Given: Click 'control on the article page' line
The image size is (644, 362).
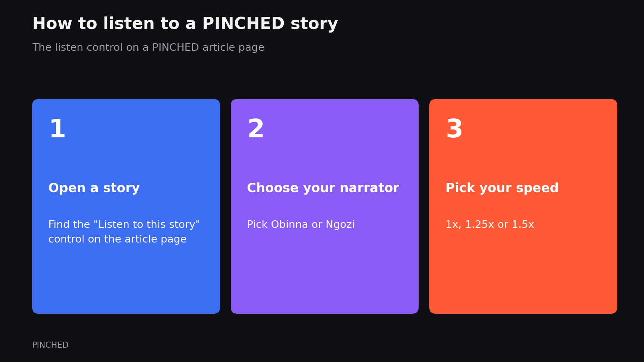Looking at the screenshot, I should pyautogui.click(x=117, y=239).
